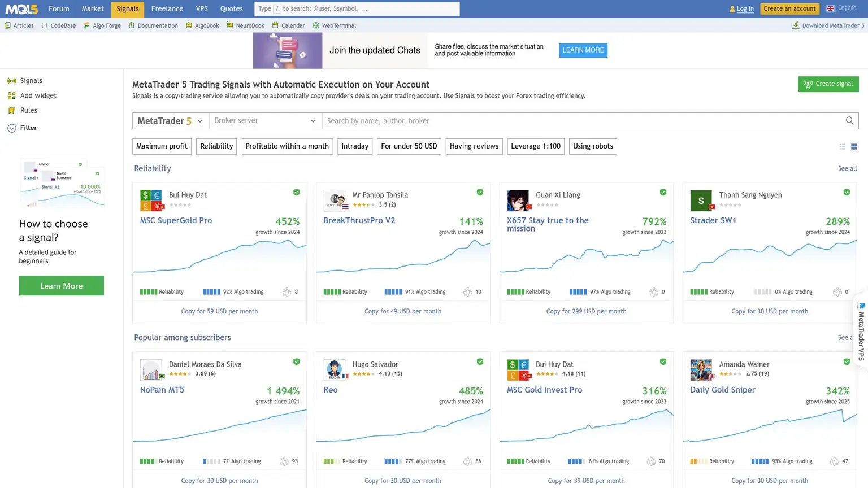
Task: Click verified shield on BreakThrustPro V2 card
Action: (480, 193)
